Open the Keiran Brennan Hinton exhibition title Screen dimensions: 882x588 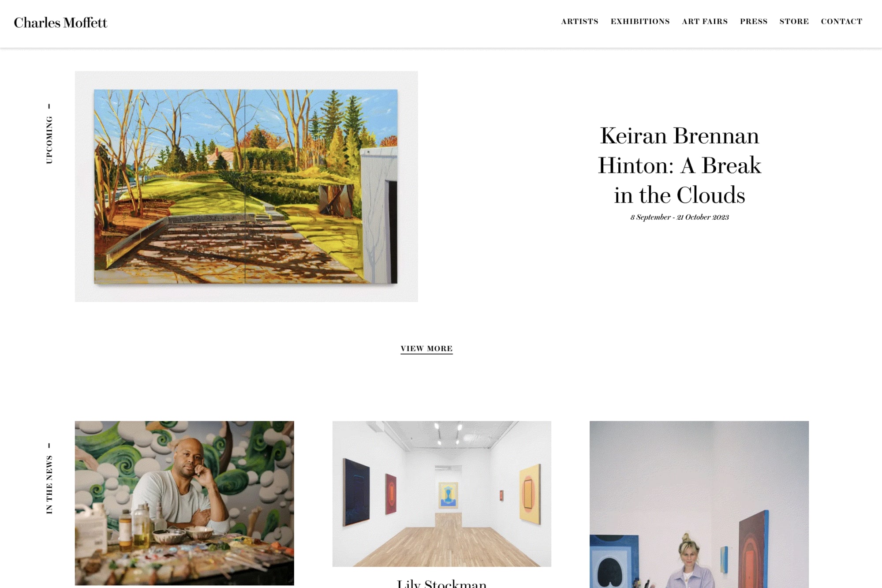[679, 165]
